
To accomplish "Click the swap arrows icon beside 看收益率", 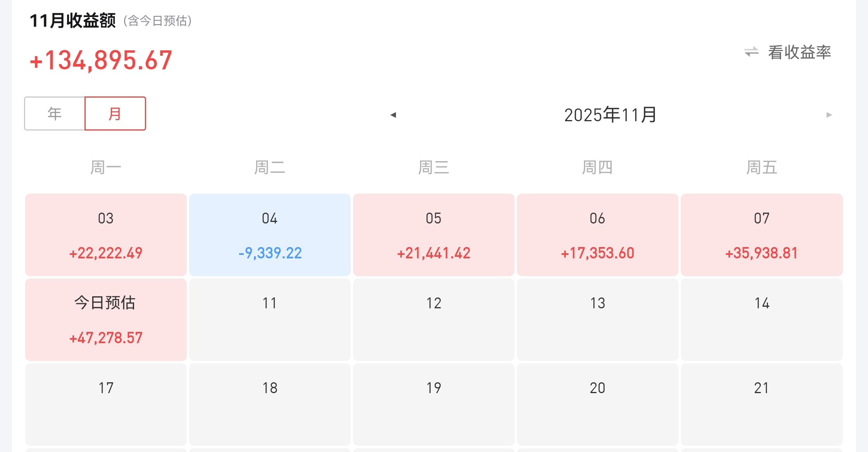I will [751, 52].
